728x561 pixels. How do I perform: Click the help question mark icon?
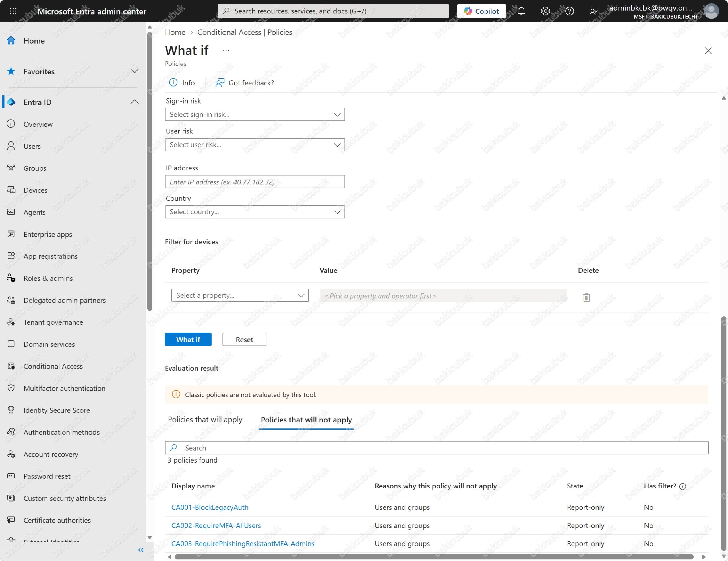tap(570, 11)
